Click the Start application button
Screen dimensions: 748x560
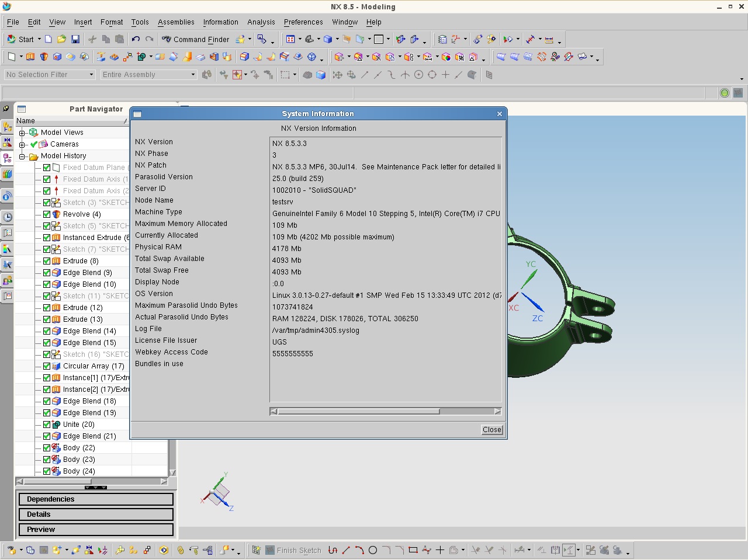[x=20, y=40]
